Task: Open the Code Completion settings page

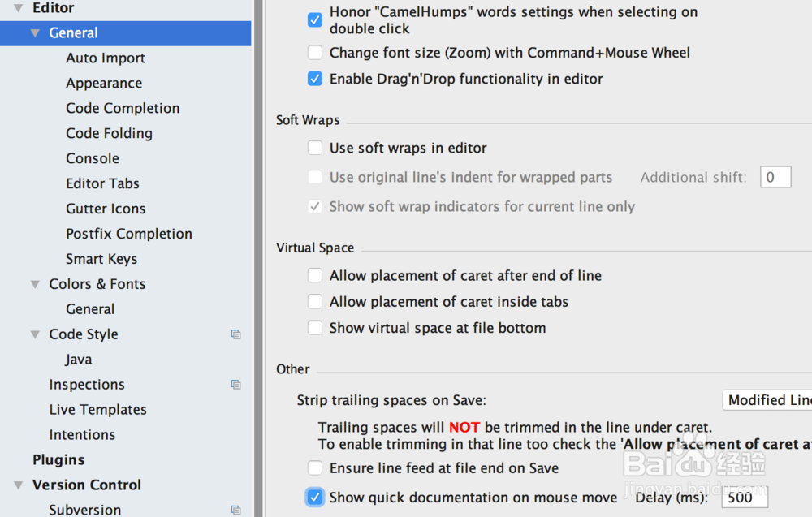Action: point(123,109)
